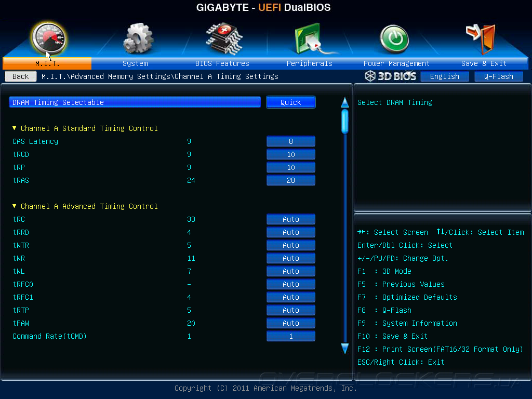The width and height of the screenshot is (532, 399).
Task: Open the tRFC1 Auto setting
Action: click(291, 297)
